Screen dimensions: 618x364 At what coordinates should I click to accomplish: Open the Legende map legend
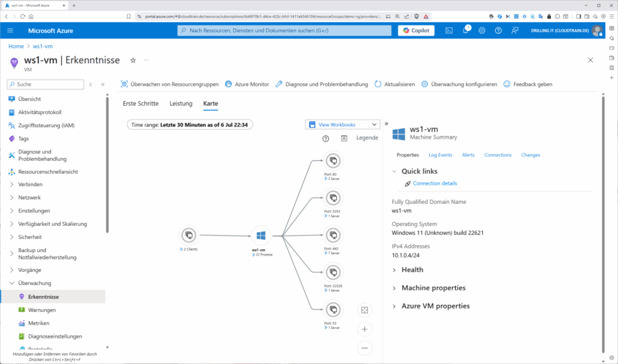367,137
